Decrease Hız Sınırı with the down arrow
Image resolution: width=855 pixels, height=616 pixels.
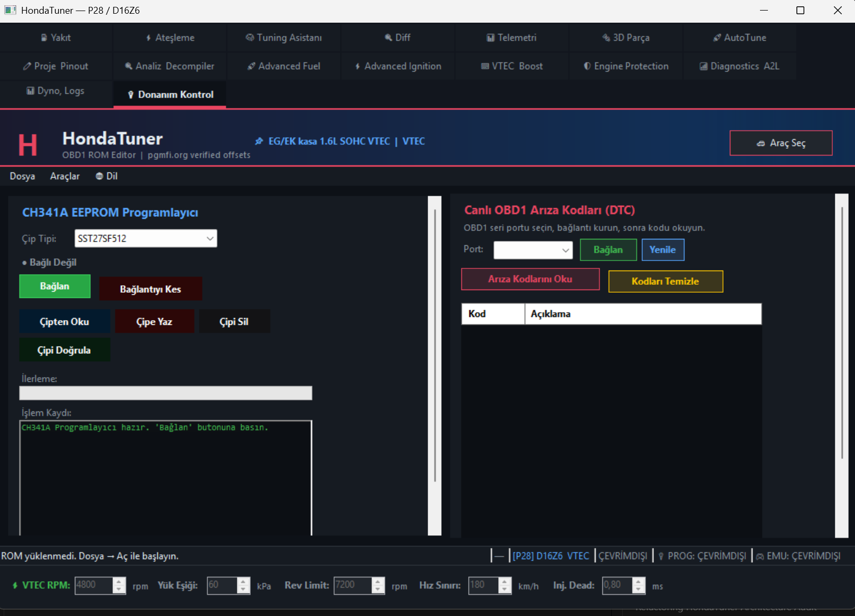(505, 589)
